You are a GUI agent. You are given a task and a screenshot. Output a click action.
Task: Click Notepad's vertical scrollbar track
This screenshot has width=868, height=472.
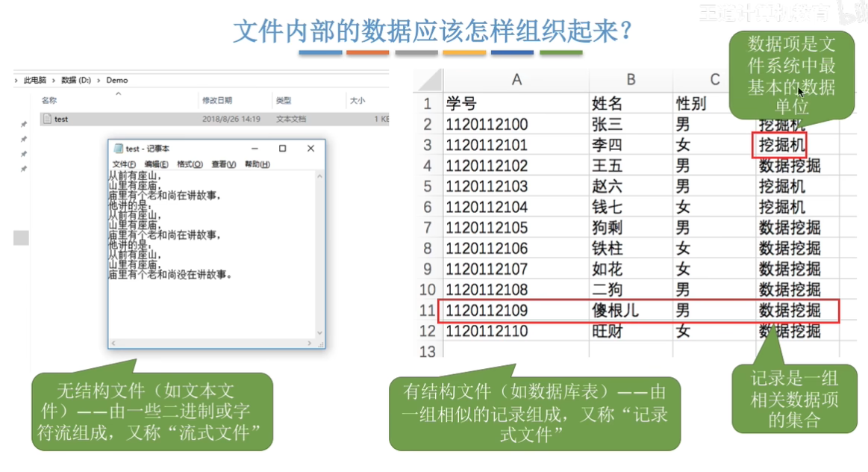[319, 254]
